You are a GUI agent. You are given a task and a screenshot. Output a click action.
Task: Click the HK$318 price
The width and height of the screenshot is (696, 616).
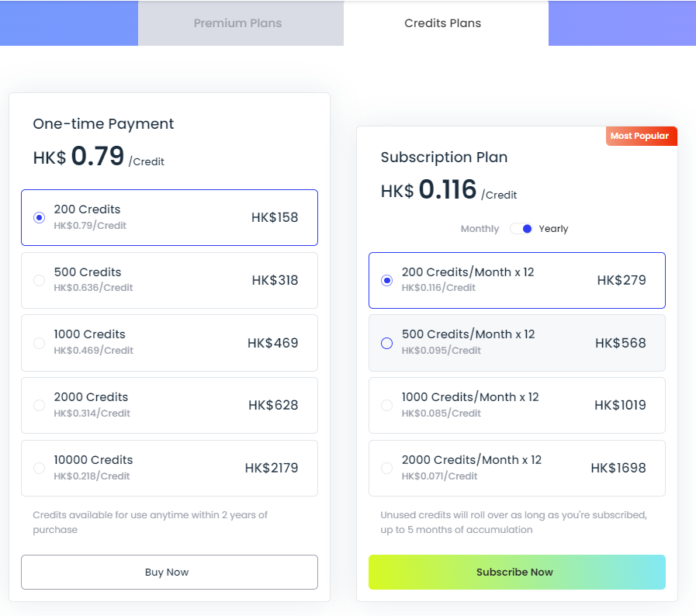click(275, 280)
